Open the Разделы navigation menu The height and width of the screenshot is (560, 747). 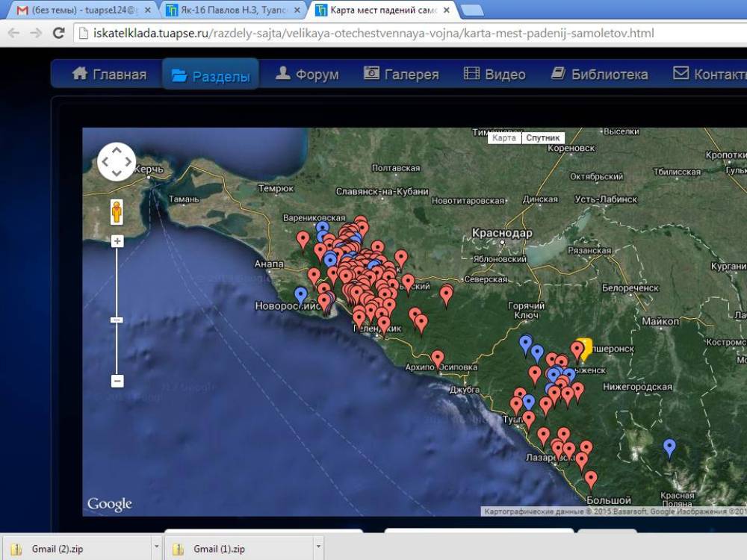(x=211, y=75)
